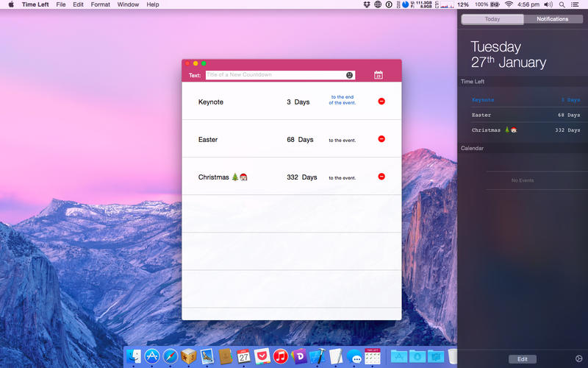Screen dimensions: 588x368
Task: Open the purple D app in Dock
Action: 299,356
